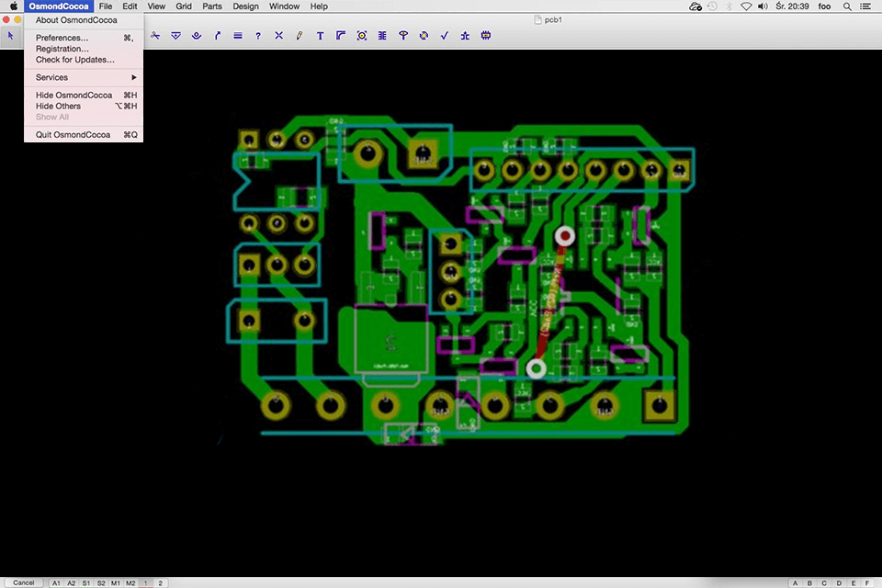Click the chip component tool icon
882x588 pixels.
tap(486, 36)
